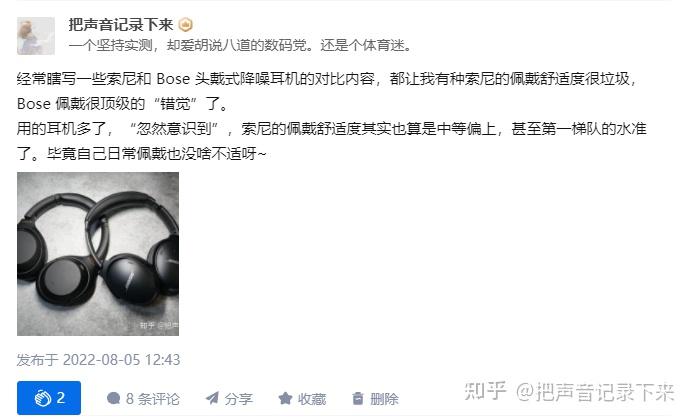Click the clapping hands icon in the upvote button
691x419 pixels.
(42, 398)
